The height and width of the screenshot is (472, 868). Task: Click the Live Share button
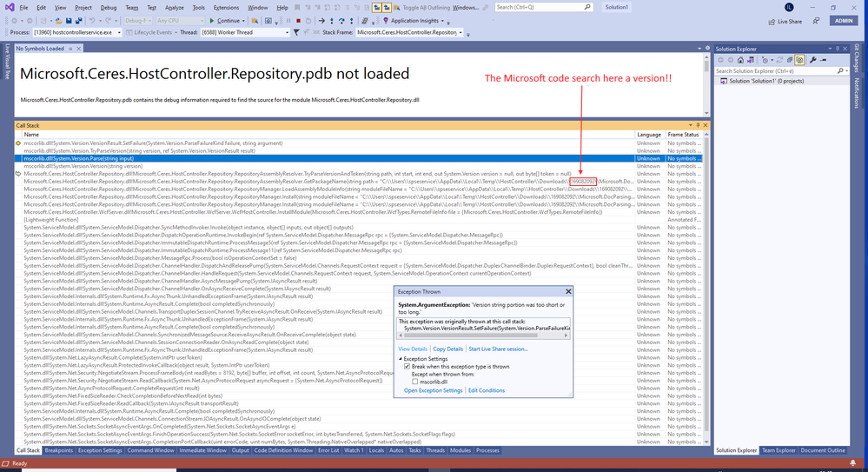[785, 21]
